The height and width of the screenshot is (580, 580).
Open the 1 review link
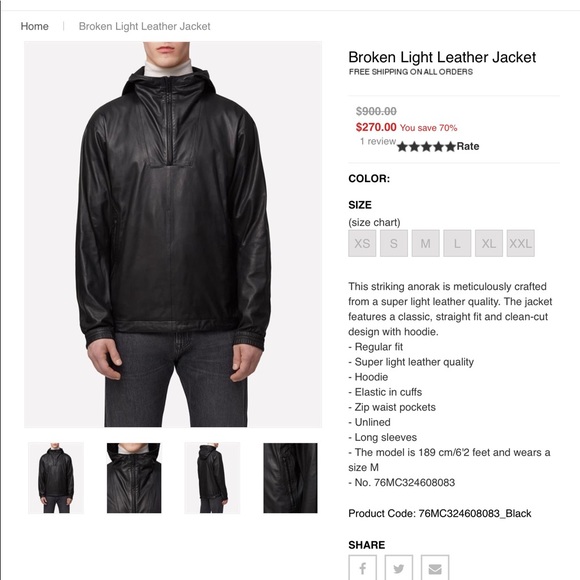tap(378, 141)
